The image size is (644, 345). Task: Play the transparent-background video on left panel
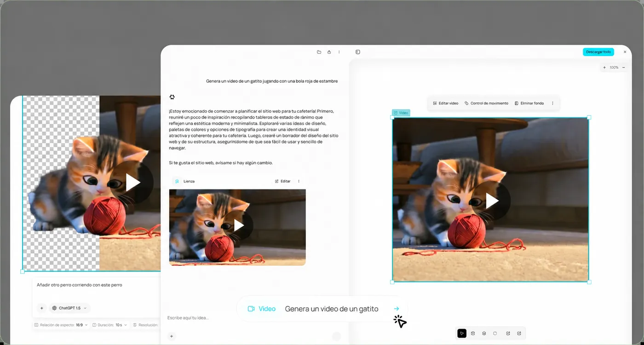(x=132, y=183)
